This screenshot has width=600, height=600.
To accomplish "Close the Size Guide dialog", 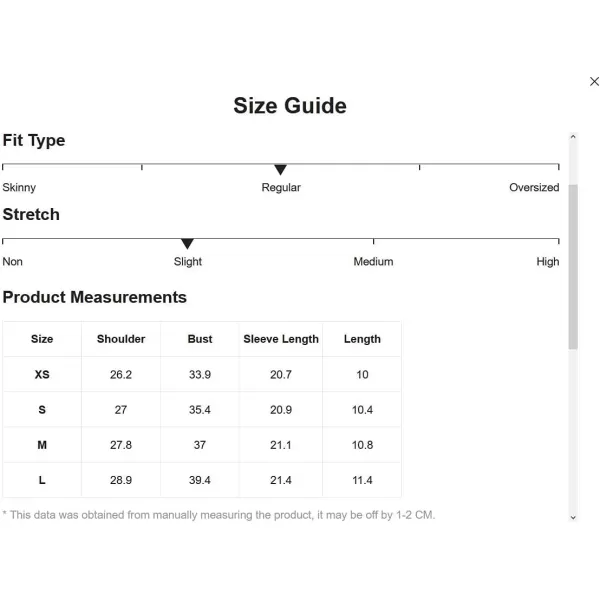I will point(594,82).
